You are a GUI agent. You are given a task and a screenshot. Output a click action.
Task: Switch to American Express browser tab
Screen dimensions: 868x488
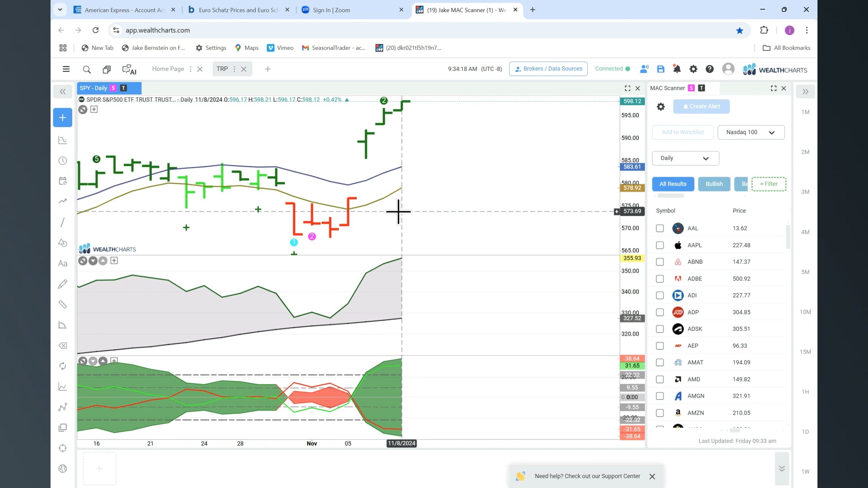124,10
